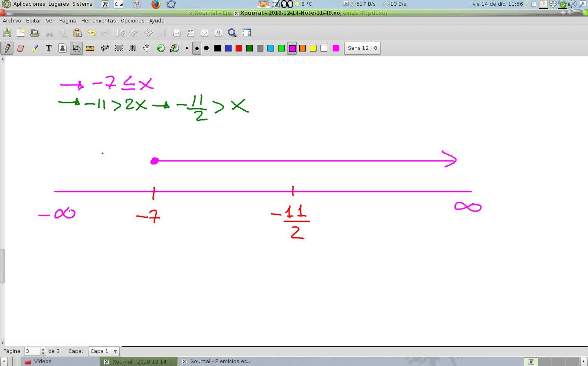This screenshot has height=366, width=588.
Task: Choose thick pen thickness
Action: 206,48
